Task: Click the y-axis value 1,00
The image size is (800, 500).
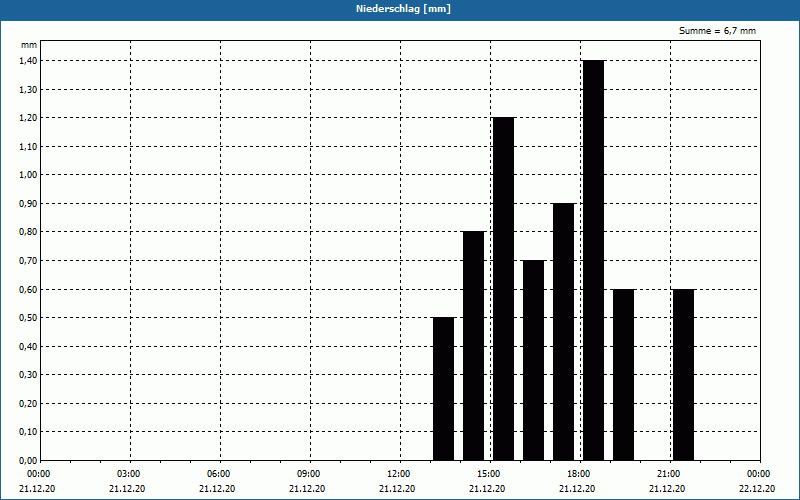Action: point(29,175)
